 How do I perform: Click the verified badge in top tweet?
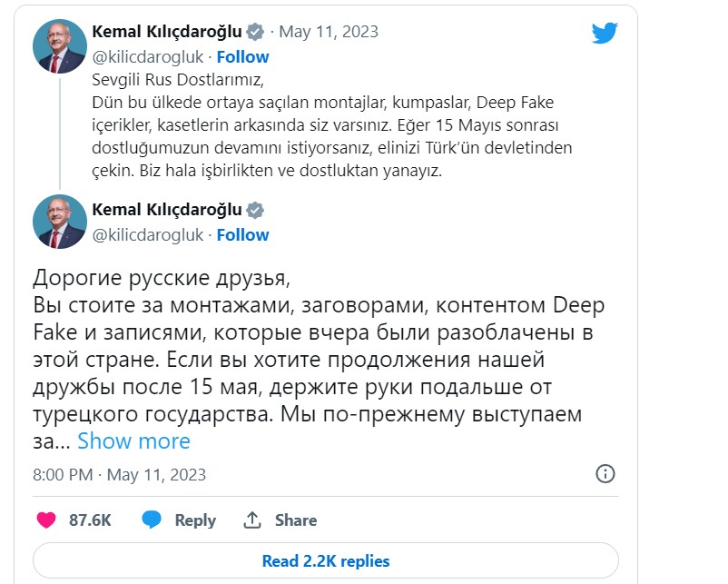point(256,32)
